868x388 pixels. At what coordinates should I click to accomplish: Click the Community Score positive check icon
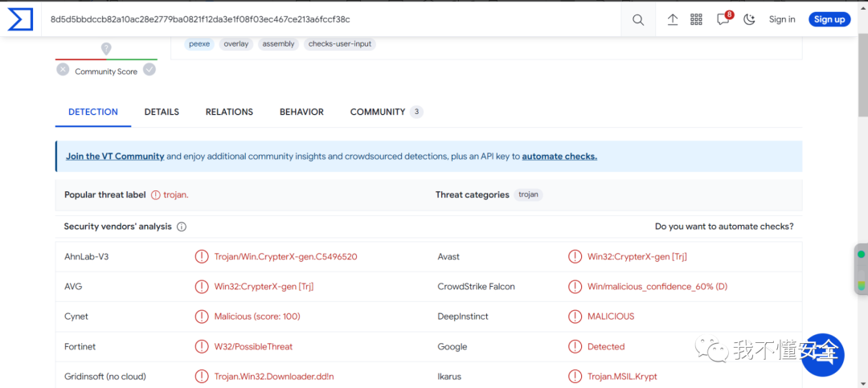coord(149,70)
